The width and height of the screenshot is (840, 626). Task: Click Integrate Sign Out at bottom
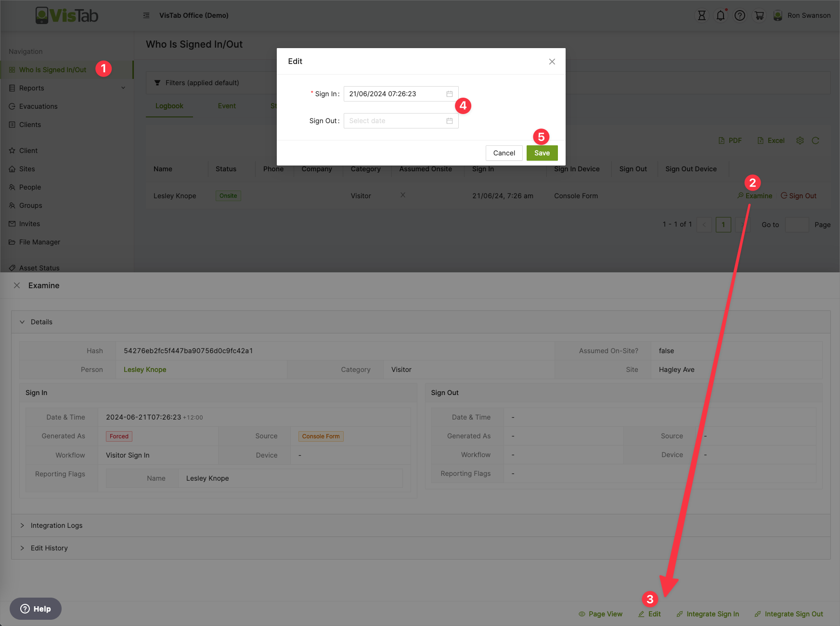point(793,614)
